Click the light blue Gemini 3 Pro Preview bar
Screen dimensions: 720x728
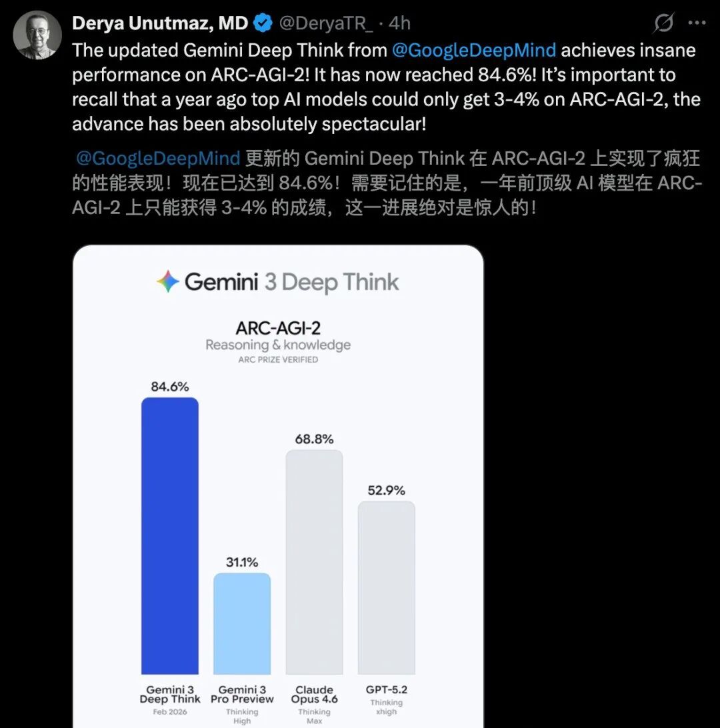[242, 623]
